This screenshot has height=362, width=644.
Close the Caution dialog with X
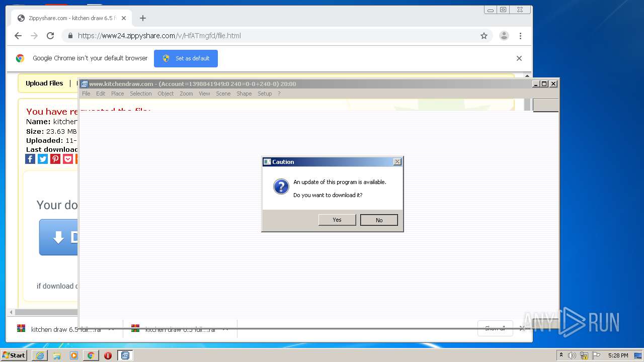(397, 161)
